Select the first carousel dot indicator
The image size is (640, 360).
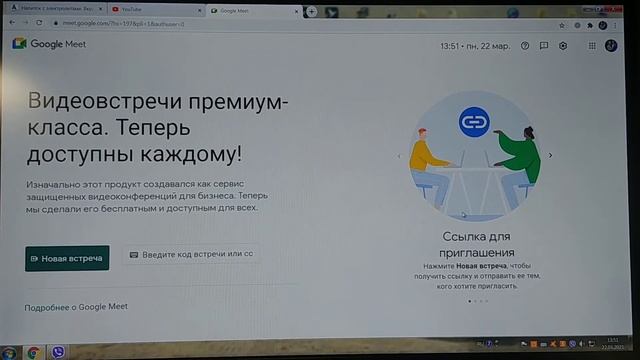coord(469,301)
